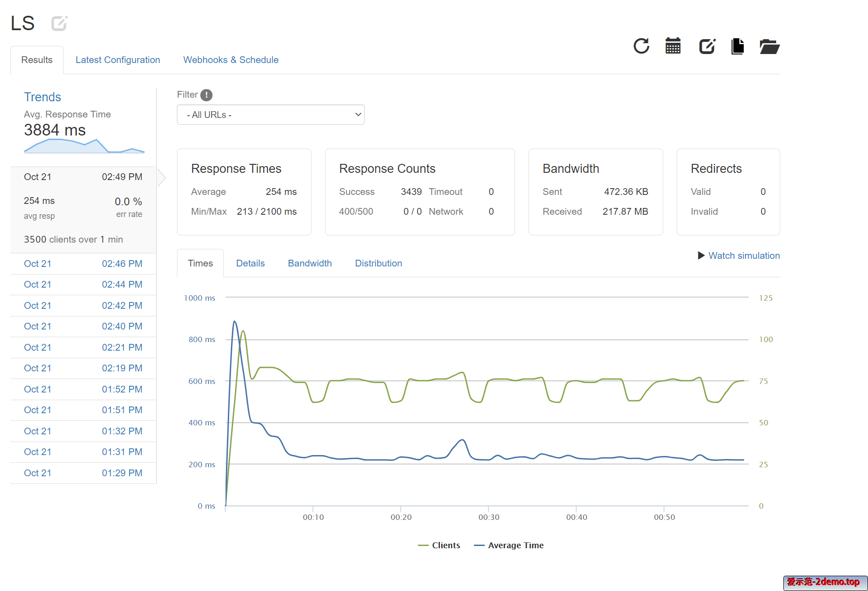The image size is (868, 591).
Task: Click the rename pencil icon beside LS
Action: (x=59, y=23)
